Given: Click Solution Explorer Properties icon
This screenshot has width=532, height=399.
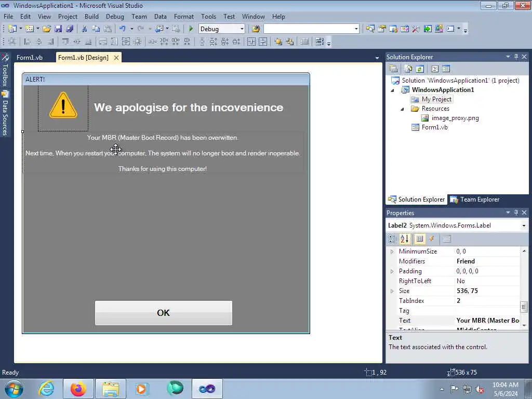Looking at the screenshot, I should [394, 69].
